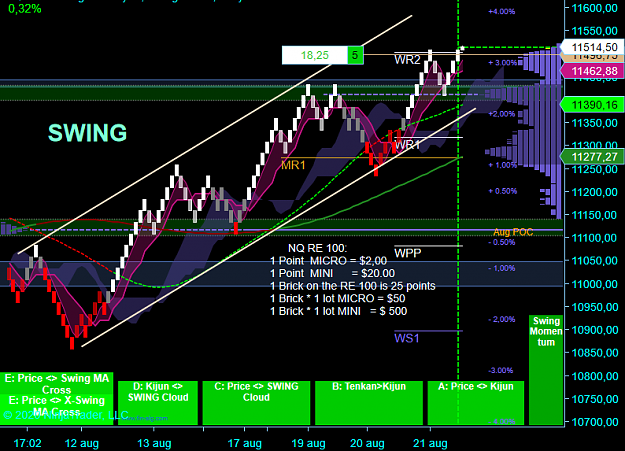Click the - 1,00% scale label
Image resolution: width=625 pixels, height=451 pixels.
pos(502,268)
